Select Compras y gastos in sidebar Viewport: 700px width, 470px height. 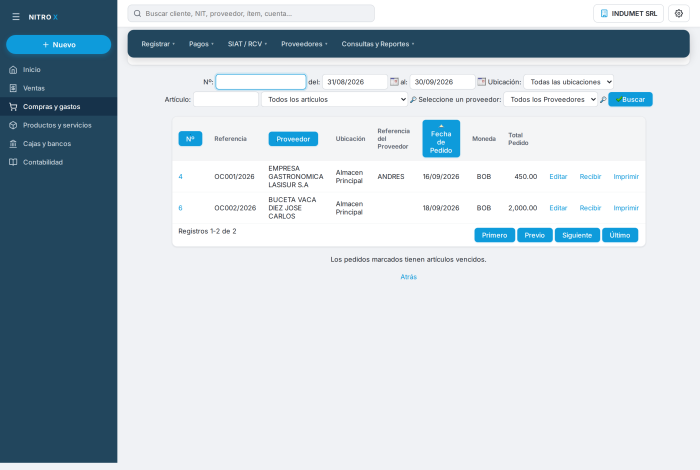tap(58, 107)
